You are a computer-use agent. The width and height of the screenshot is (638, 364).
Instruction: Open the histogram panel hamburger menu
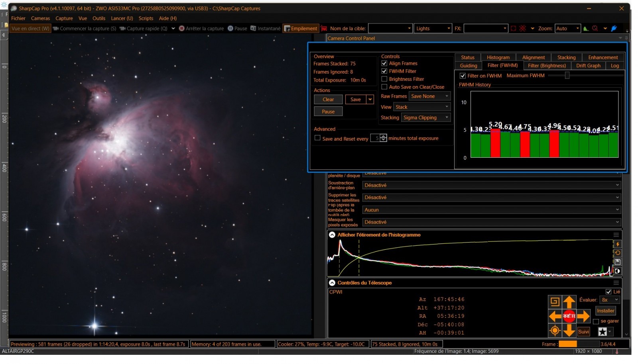point(616,235)
